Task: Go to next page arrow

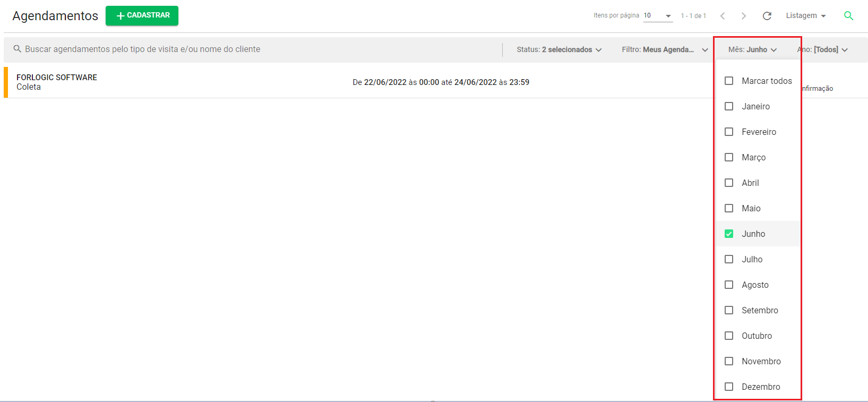Action: (744, 16)
